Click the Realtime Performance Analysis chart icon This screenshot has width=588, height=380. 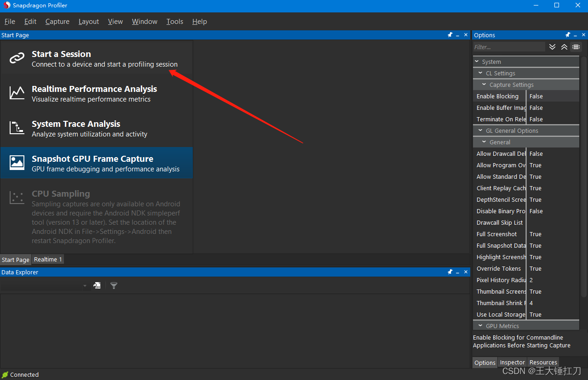coord(17,93)
